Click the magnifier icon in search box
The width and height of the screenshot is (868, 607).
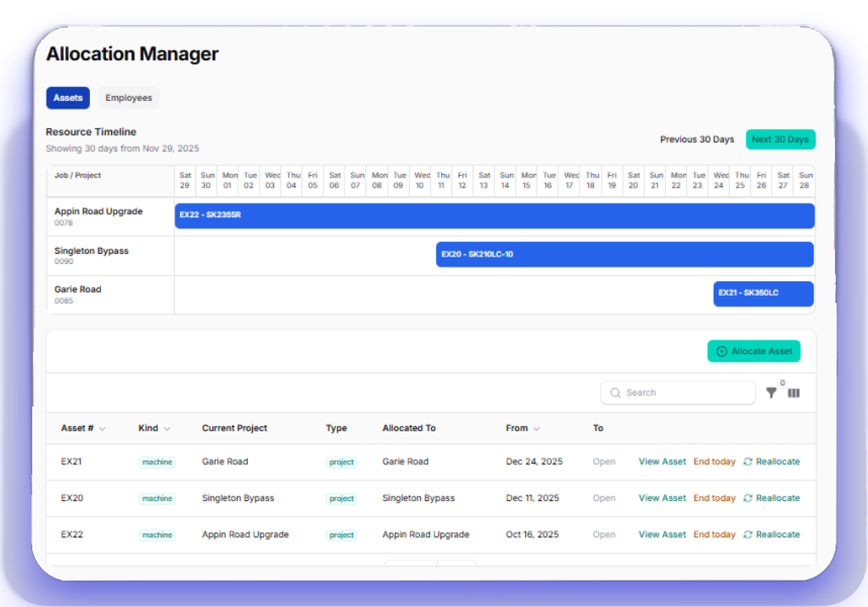615,393
